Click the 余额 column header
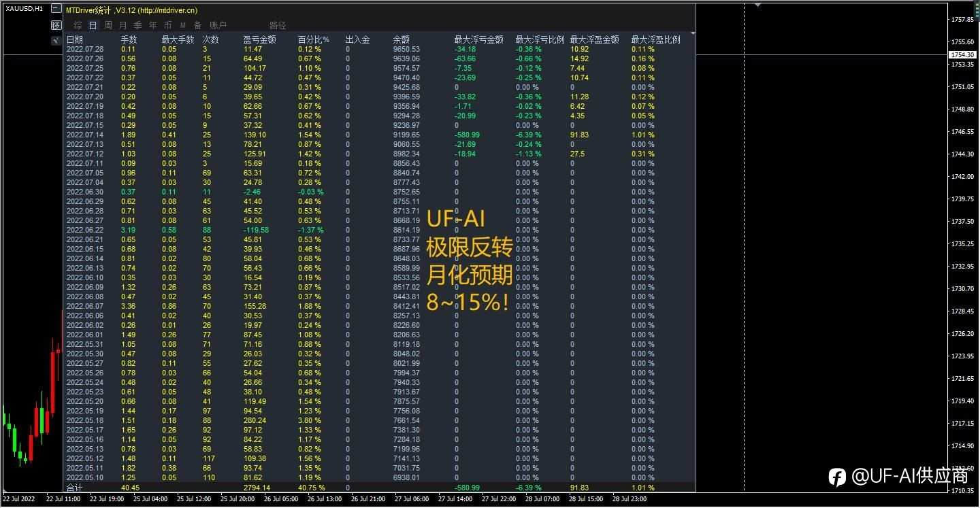The width and height of the screenshot is (980, 508). pyautogui.click(x=401, y=39)
